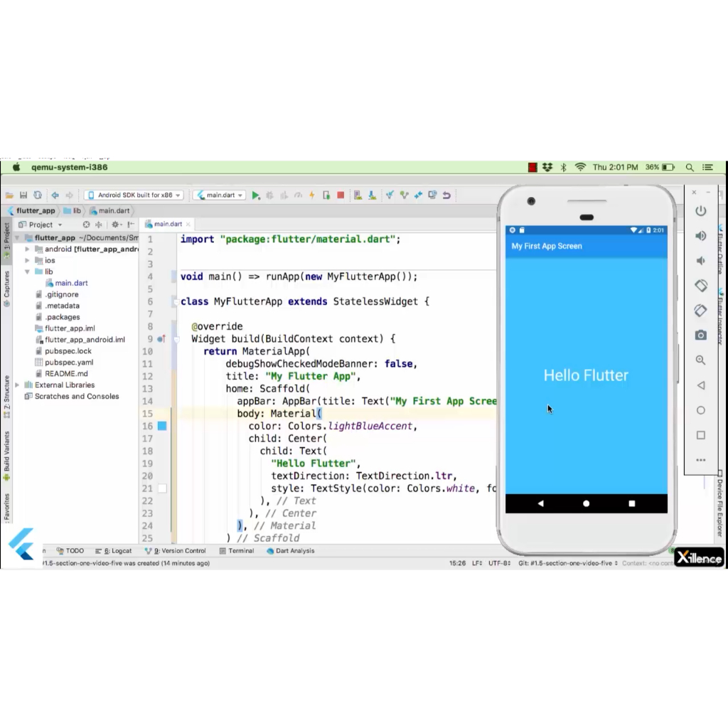Open the macOS Spotlight search icon
728x728 pixels.
click(x=690, y=168)
